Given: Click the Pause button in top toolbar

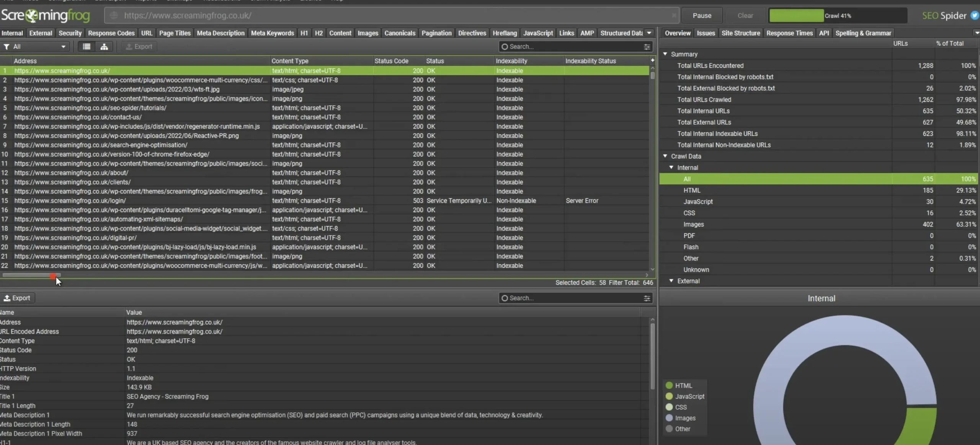Looking at the screenshot, I should pos(702,15).
